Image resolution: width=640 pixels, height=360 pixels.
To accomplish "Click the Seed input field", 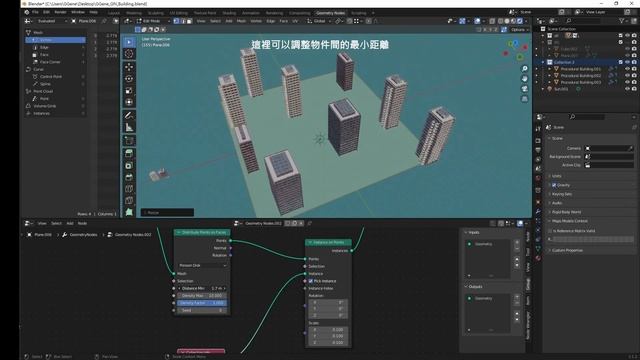I will coord(202,310).
